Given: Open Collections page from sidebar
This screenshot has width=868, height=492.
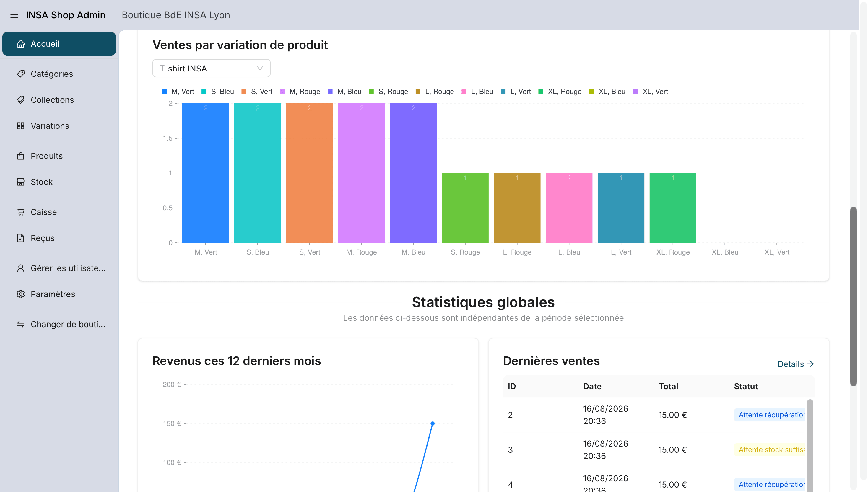Looking at the screenshot, I should click(x=59, y=100).
